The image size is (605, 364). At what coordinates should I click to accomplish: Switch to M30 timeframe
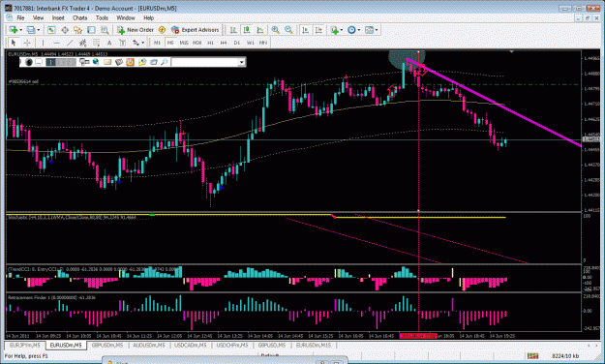(x=197, y=43)
